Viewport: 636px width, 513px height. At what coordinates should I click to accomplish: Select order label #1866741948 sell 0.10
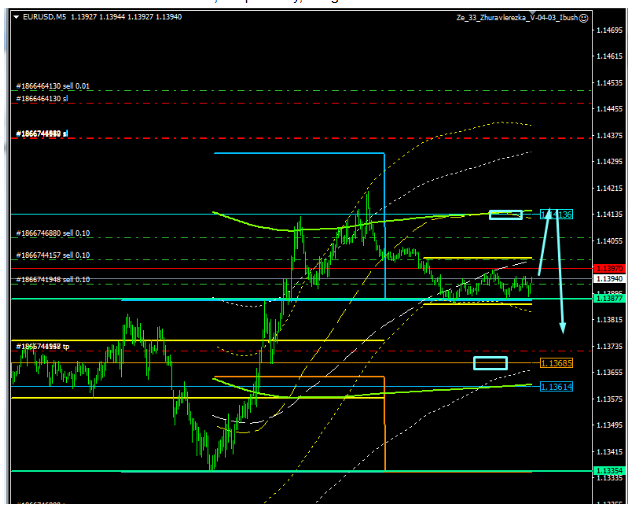click(53, 279)
